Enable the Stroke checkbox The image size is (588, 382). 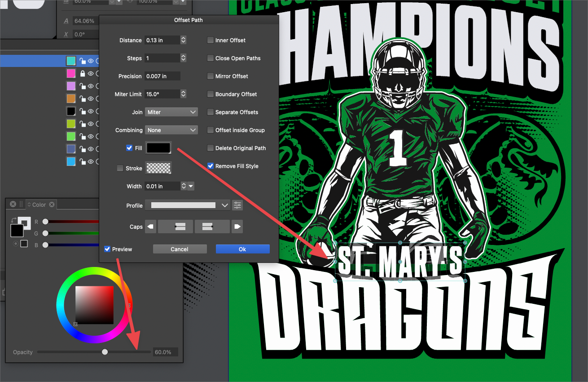coord(120,169)
